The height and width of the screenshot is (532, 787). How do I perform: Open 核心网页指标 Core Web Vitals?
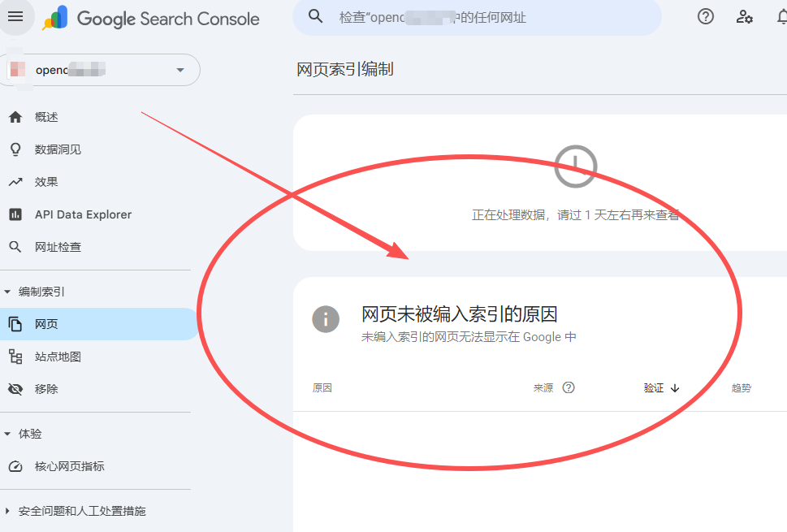point(69,466)
